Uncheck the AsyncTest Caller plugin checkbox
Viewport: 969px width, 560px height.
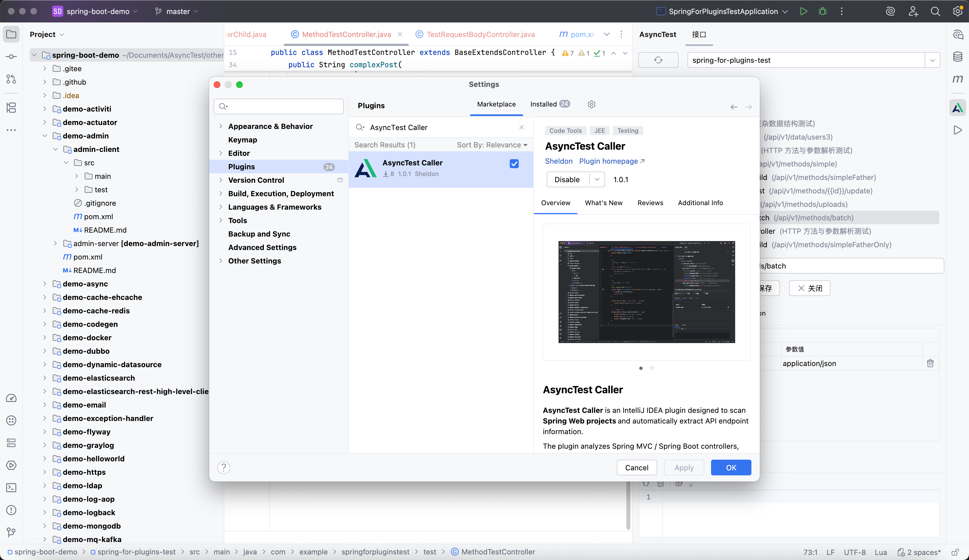pyautogui.click(x=514, y=164)
